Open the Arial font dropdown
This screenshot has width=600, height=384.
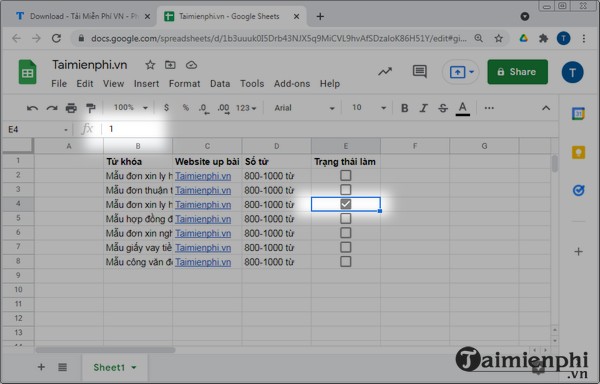[304, 108]
